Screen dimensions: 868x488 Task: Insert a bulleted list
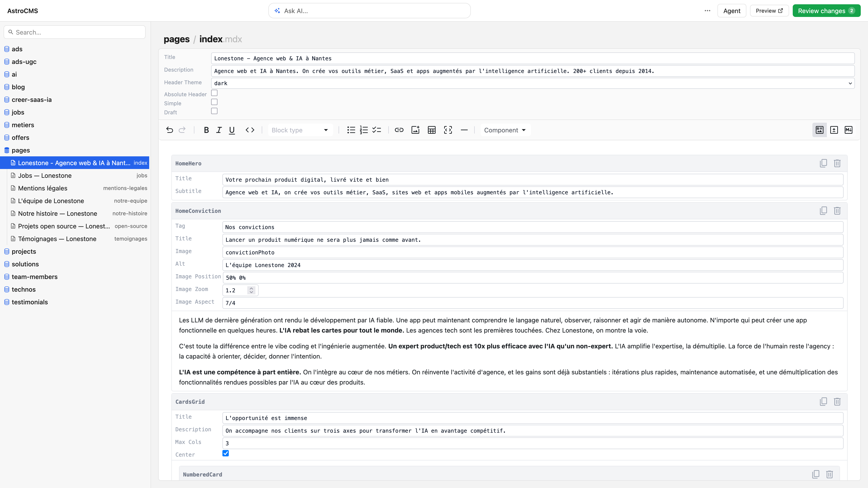[351, 130]
